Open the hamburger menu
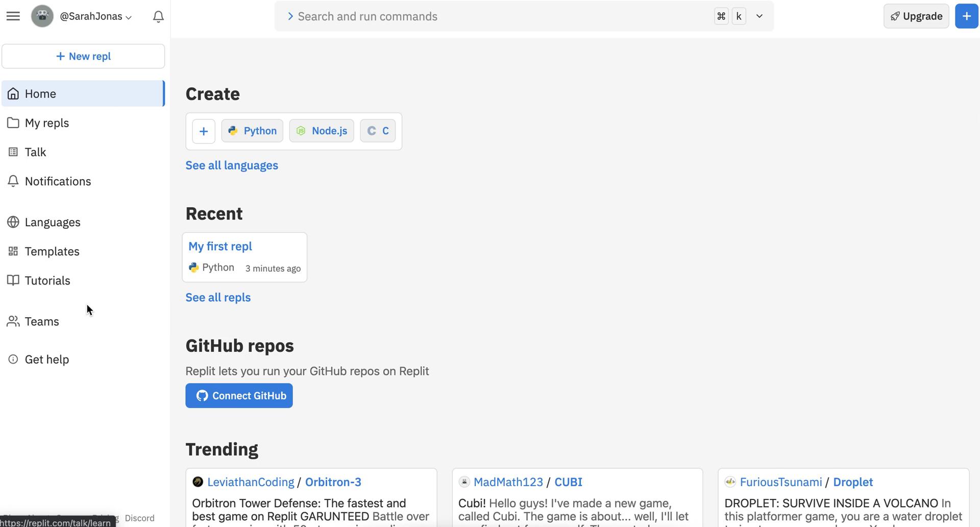980x527 pixels. coord(13,16)
